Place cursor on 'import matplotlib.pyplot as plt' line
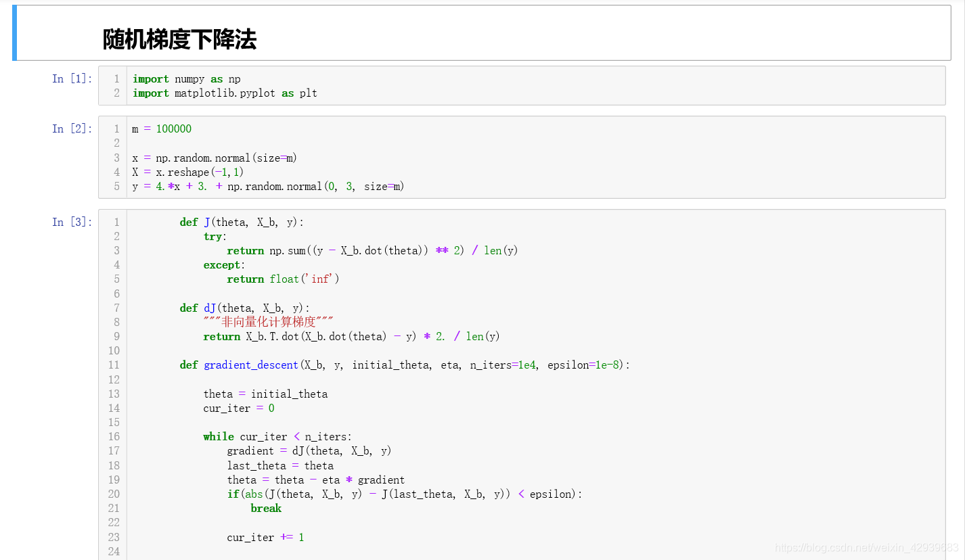Image resolution: width=965 pixels, height=560 pixels. point(225,93)
